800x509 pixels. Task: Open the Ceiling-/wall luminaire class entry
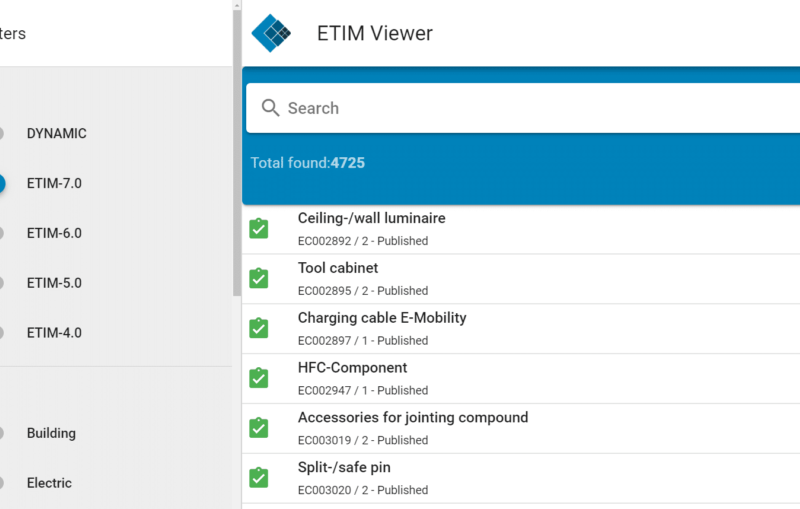pyautogui.click(x=371, y=218)
